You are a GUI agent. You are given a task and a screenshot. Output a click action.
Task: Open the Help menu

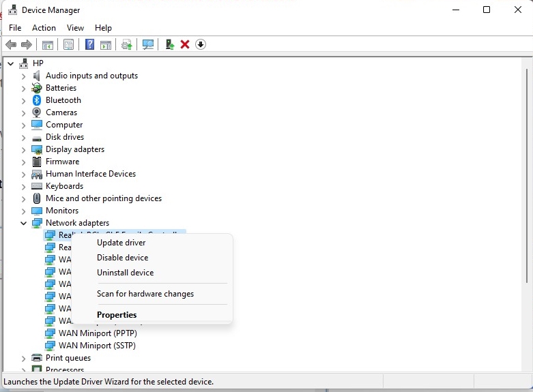click(x=103, y=28)
